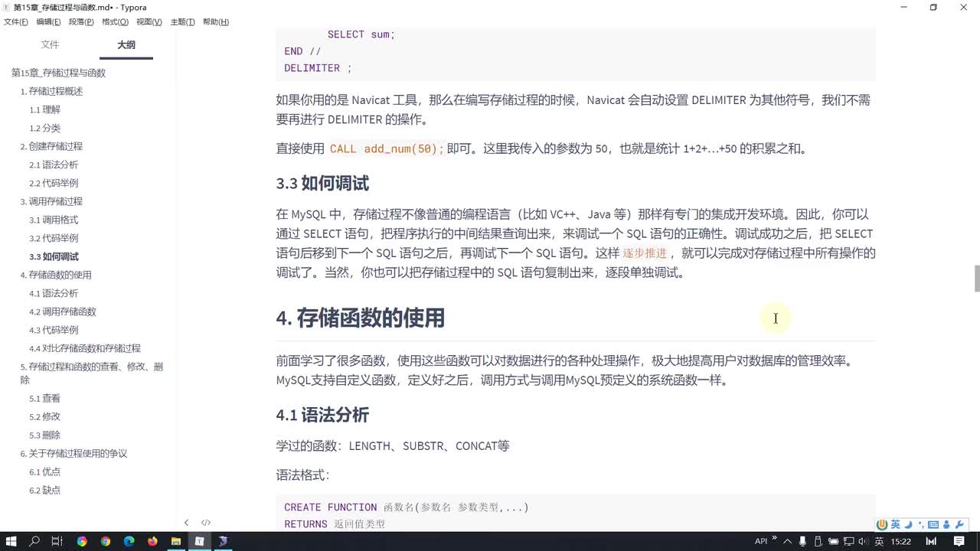Go to outline root 第15章_存储过程与函数
The width and height of the screenshot is (980, 551).
pos(58,73)
